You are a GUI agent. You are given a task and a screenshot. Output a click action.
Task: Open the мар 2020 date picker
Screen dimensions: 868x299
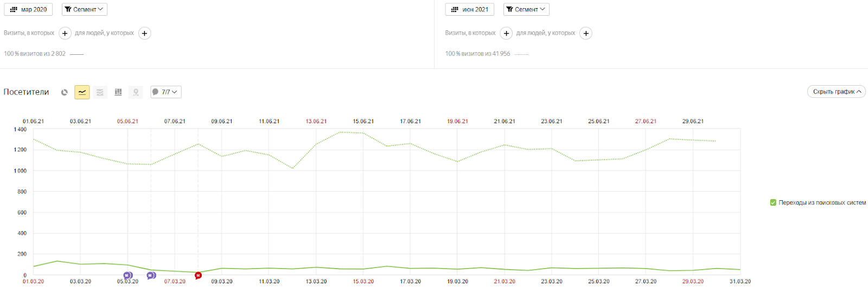tap(29, 9)
